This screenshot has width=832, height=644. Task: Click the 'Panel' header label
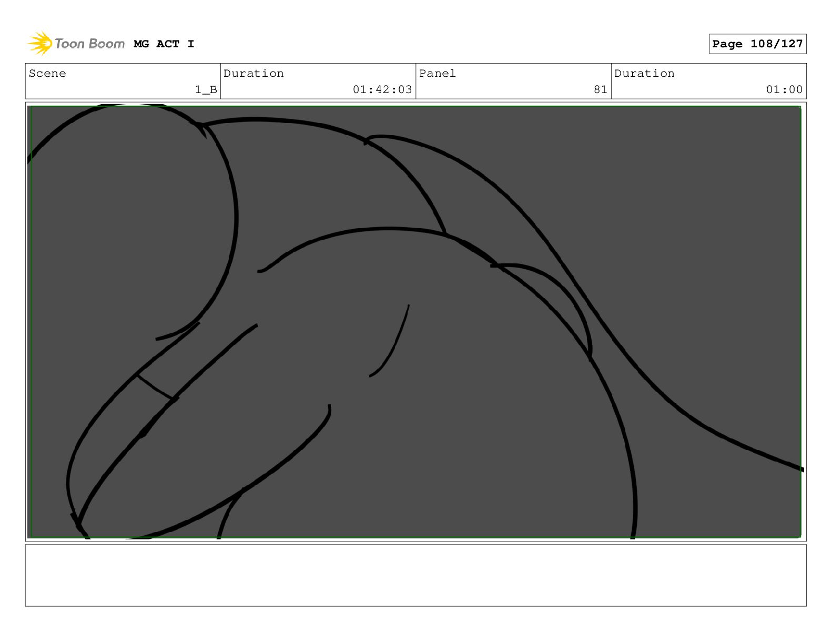(x=438, y=74)
